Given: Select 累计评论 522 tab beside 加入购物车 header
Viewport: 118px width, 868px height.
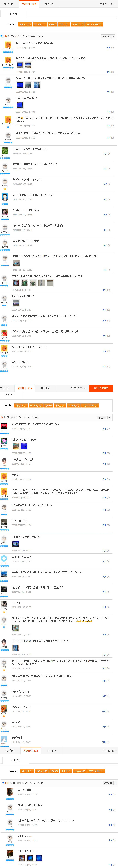Looking at the screenshot, I should (25, 388).
